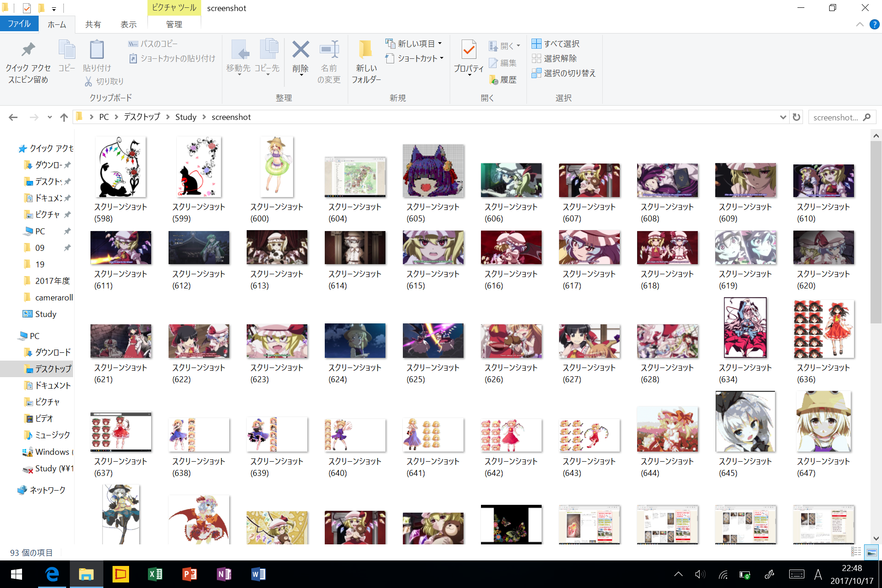Click the clock showing 22:48
The height and width of the screenshot is (588, 882).
(x=852, y=568)
